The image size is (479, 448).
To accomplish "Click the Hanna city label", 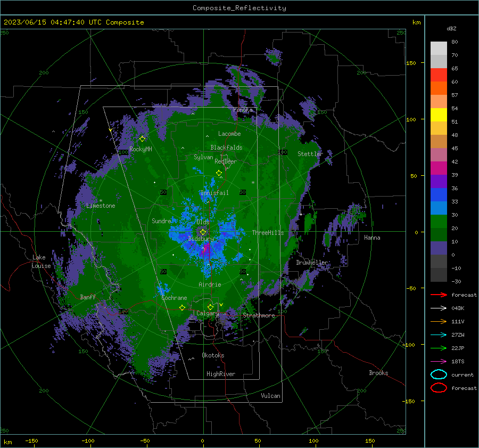I will coord(372,238).
